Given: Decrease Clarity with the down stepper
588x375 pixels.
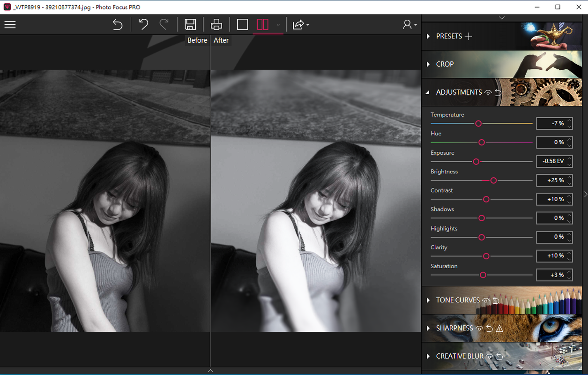Looking at the screenshot, I should [569, 259].
